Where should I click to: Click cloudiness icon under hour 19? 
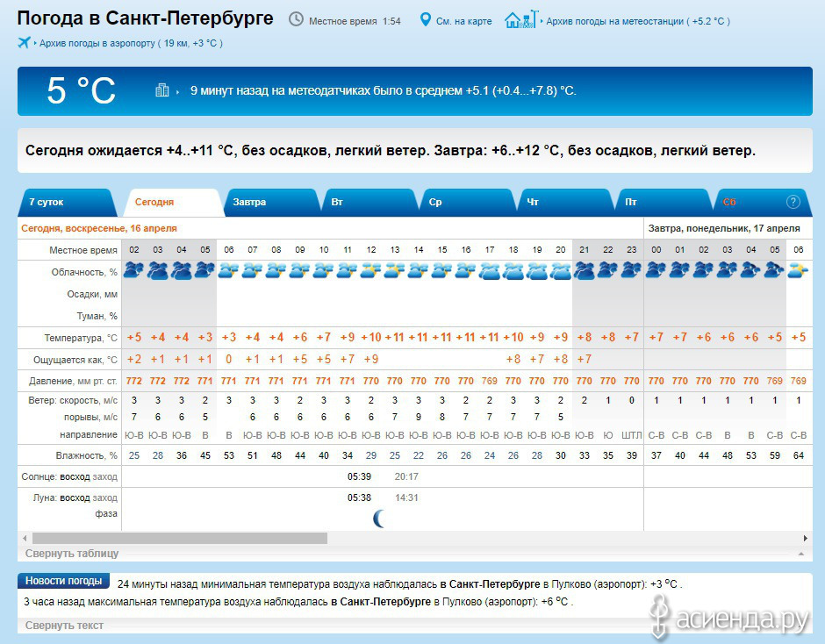[x=536, y=270]
